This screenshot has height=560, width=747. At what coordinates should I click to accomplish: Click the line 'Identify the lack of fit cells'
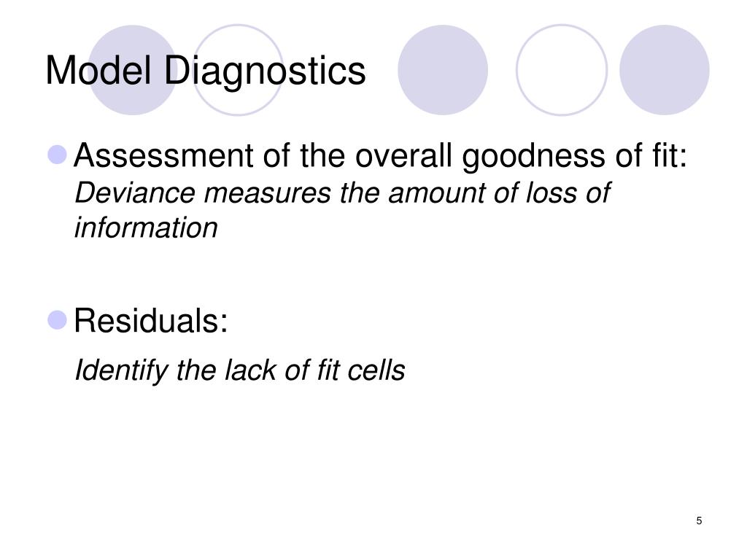(240, 370)
